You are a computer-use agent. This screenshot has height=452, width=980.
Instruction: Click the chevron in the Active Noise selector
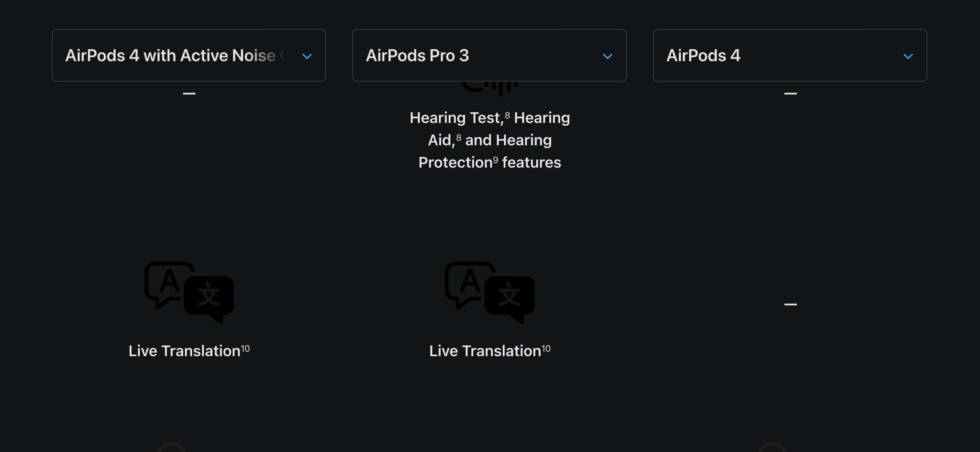[x=307, y=56]
